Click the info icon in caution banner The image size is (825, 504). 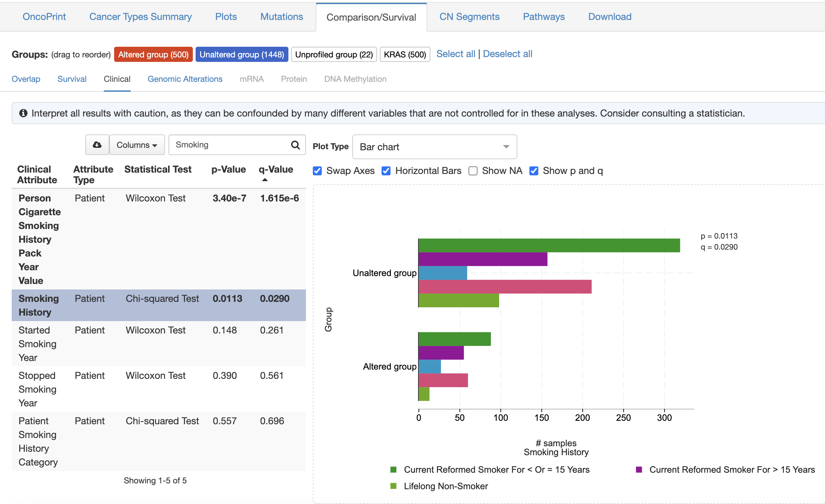pyautogui.click(x=23, y=113)
